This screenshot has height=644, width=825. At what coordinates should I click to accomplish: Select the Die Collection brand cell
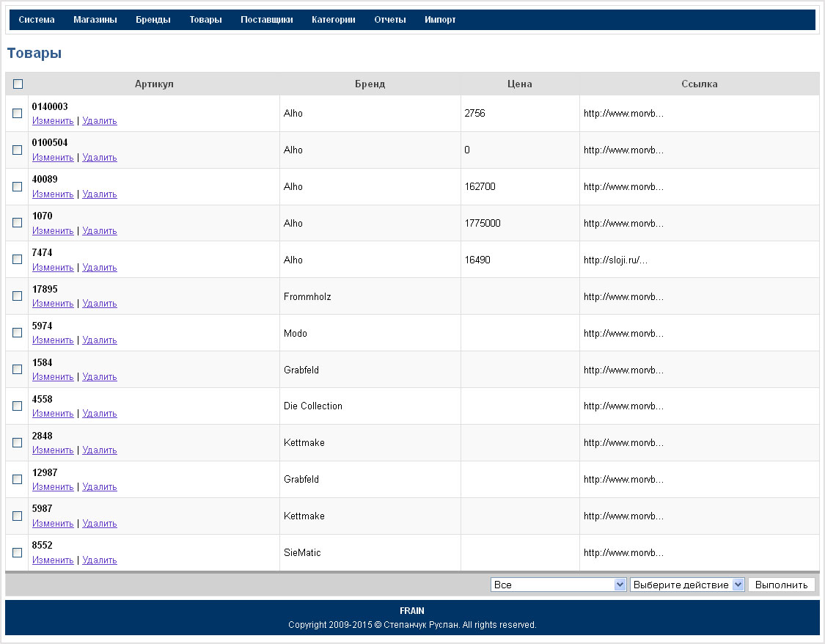pyautogui.click(x=370, y=406)
